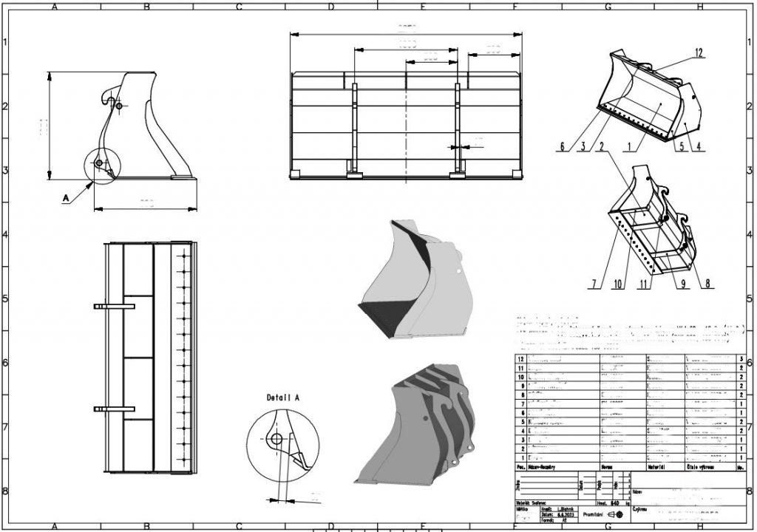Viewport: 757px width, 532px height.
Task: Select the front view of the bucket
Action: [x=406, y=126]
